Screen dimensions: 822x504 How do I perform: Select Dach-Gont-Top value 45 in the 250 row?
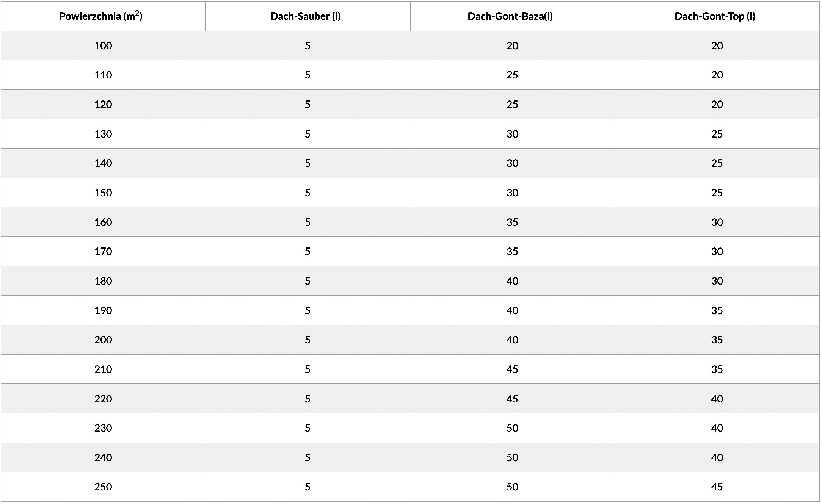coord(717,487)
